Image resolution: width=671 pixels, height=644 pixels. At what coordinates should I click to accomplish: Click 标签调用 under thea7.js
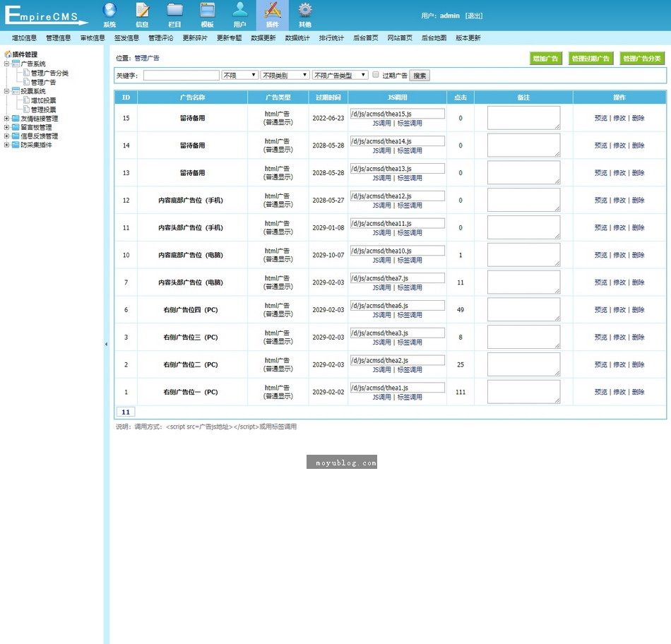click(410, 287)
